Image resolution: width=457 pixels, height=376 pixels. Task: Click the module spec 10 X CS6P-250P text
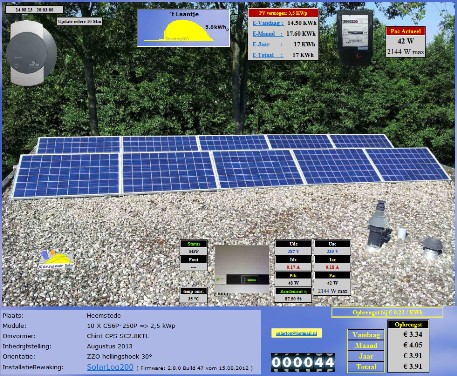131,326
